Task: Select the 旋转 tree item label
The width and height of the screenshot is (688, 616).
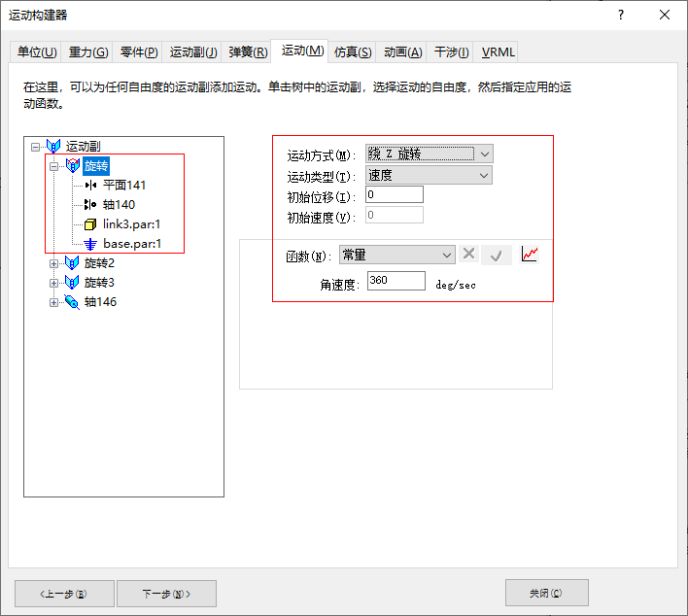Action: 96,166
